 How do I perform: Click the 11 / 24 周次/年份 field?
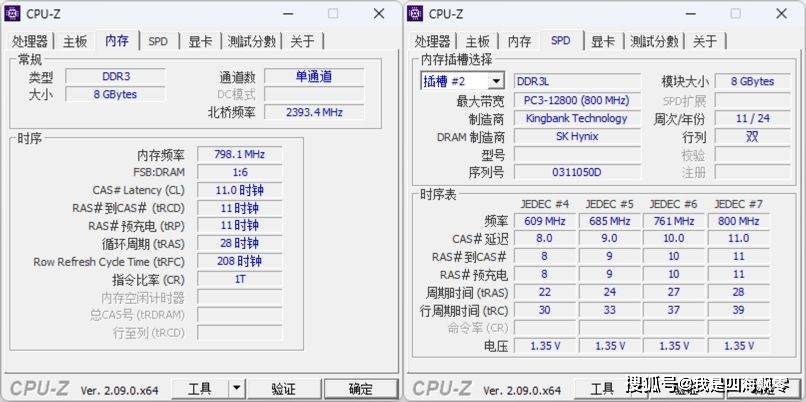point(753,119)
